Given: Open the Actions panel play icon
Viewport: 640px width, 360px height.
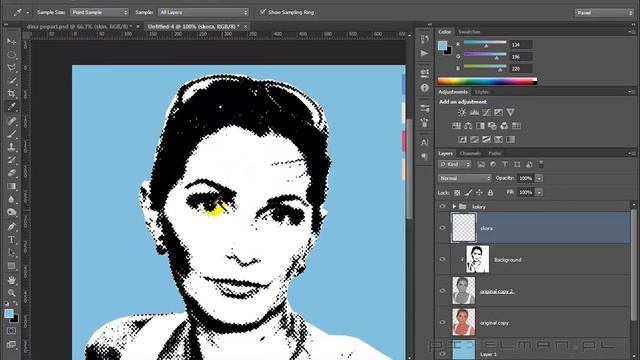Looking at the screenshot, I should click(424, 53).
